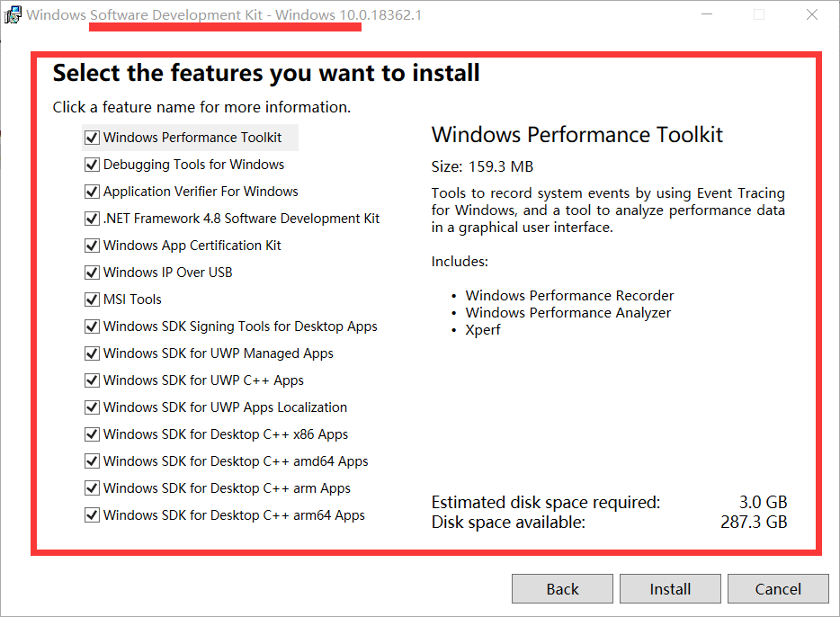
Task: Disable MSI Tools installation
Action: click(x=91, y=299)
